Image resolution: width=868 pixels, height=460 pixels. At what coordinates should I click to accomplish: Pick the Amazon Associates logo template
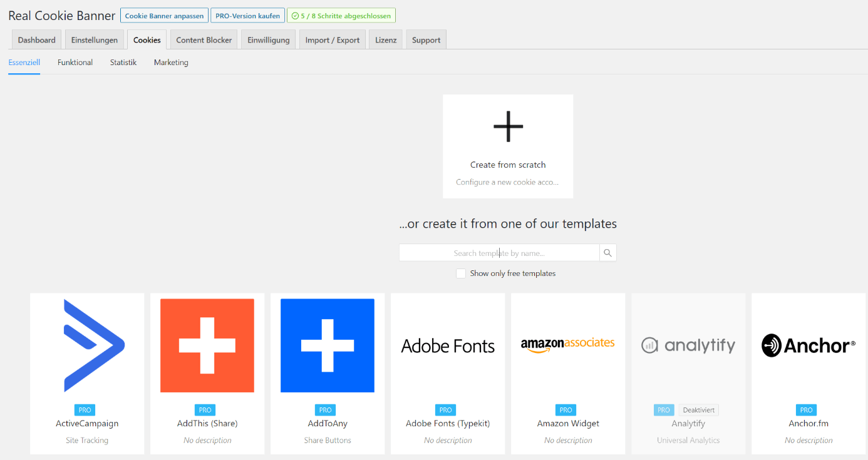[568, 345]
